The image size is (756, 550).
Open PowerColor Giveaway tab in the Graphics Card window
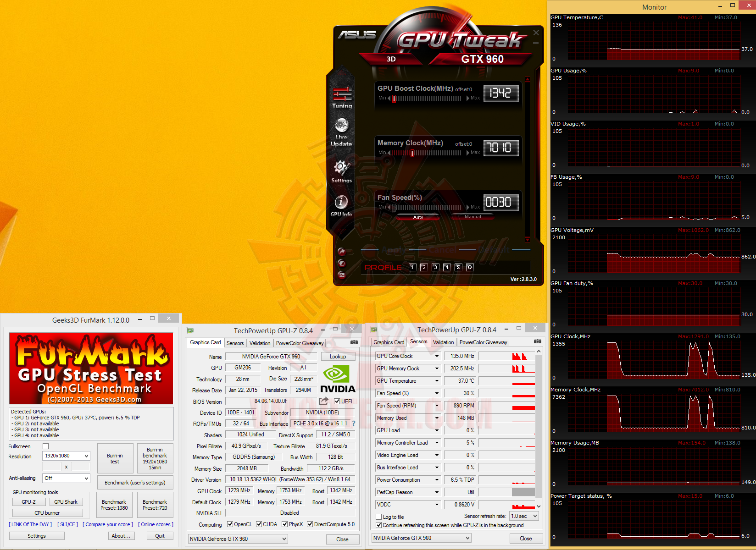coord(300,343)
